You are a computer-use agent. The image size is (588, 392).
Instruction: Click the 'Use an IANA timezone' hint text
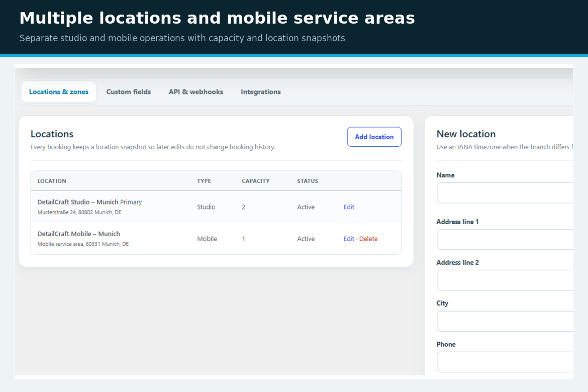pos(505,147)
